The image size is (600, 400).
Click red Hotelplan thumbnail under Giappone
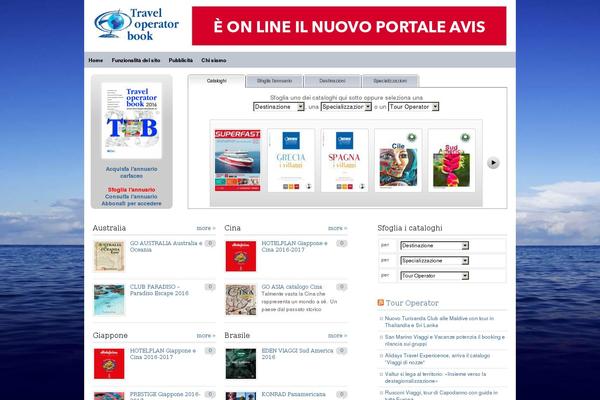(109, 364)
